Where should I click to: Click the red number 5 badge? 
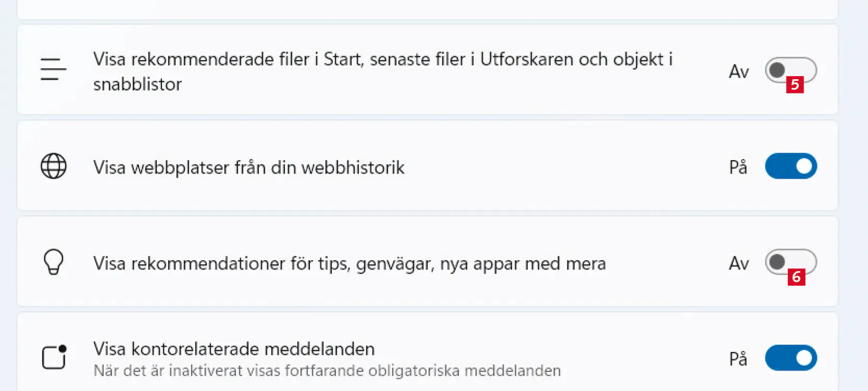tap(795, 84)
